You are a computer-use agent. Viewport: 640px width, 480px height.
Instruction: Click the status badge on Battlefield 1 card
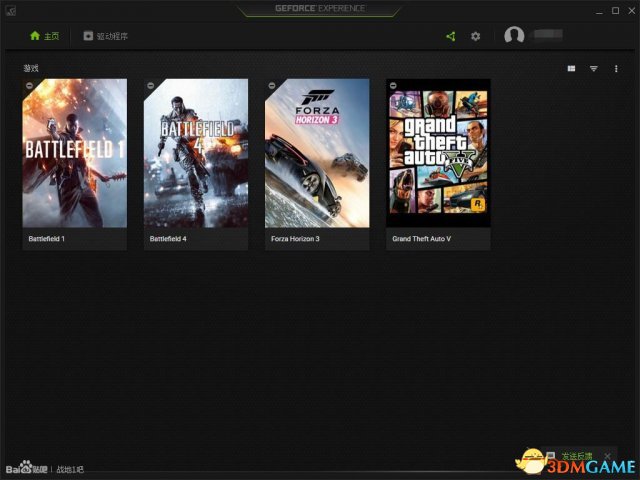coord(29,85)
